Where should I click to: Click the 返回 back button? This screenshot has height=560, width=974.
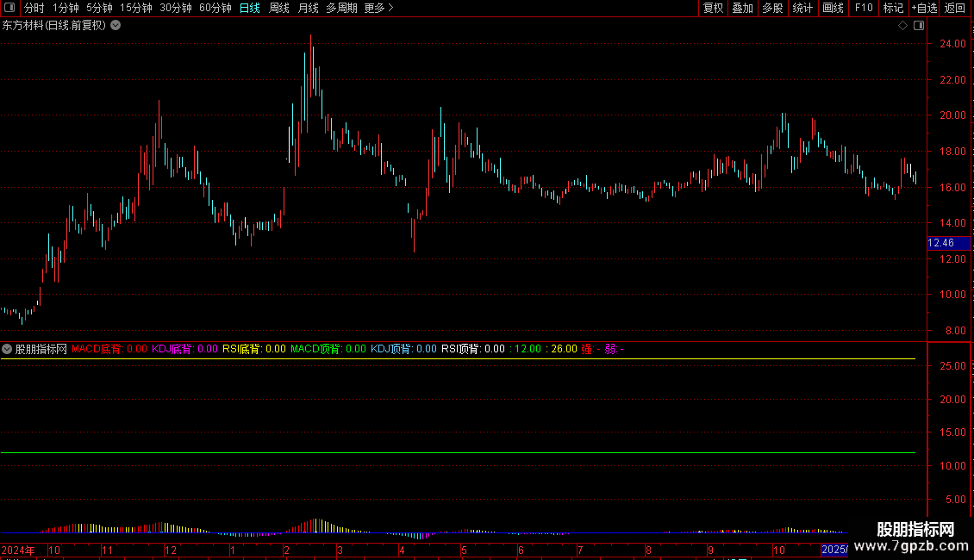tap(955, 8)
